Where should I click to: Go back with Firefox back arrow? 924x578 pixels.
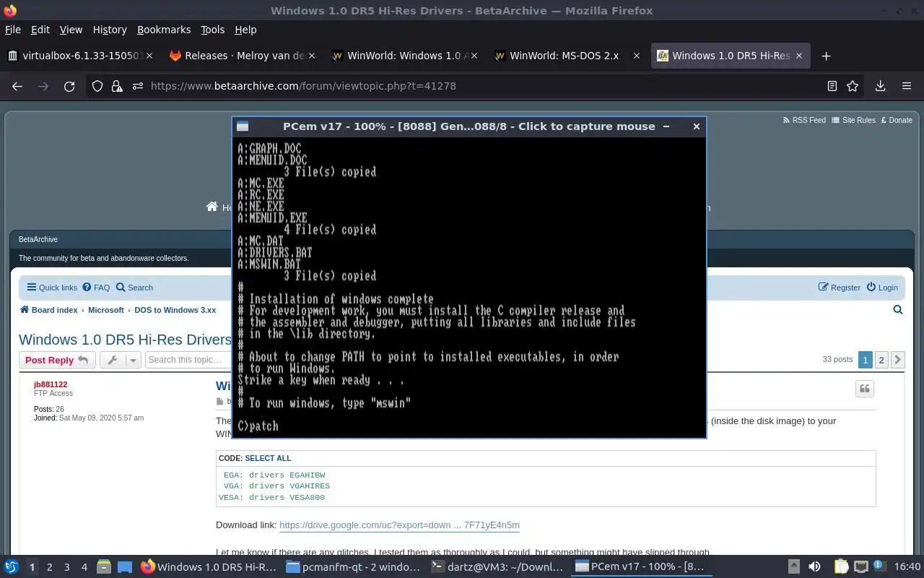click(17, 86)
